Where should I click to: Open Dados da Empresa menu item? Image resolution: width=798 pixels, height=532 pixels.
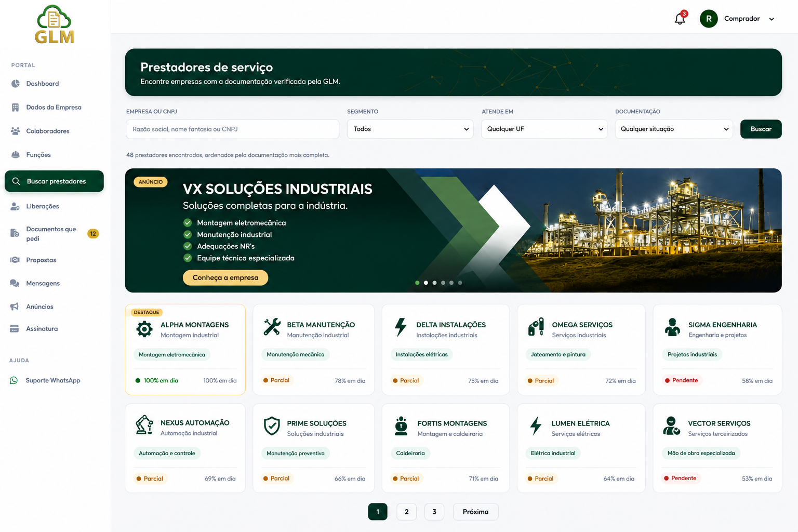click(55, 108)
